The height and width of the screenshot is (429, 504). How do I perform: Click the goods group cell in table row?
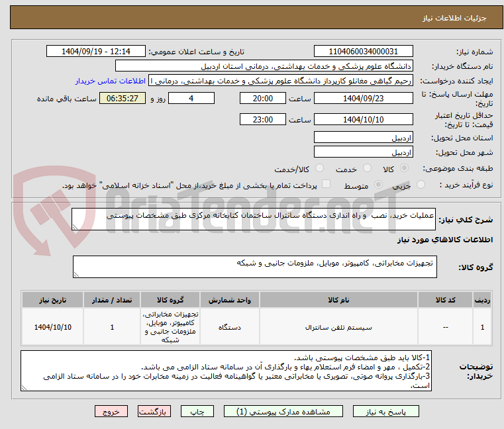pos(170,327)
